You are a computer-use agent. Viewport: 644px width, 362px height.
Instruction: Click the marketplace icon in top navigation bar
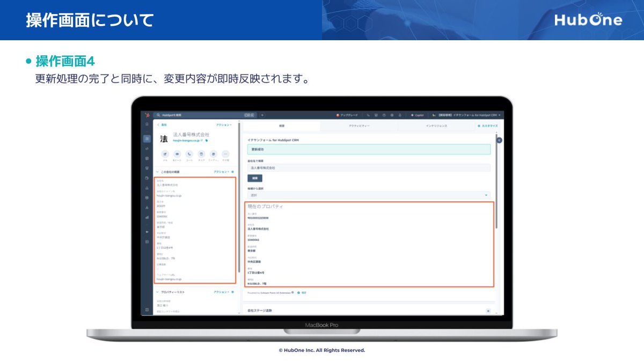tap(376, 115)
